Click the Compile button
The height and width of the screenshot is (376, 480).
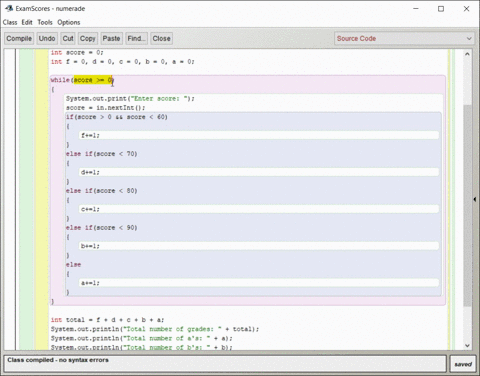tap(19, 38)
